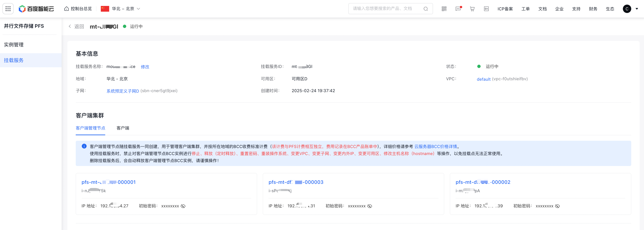
Task: Open 云服务器BCC价格详情 link
Action: click(436, 147)
